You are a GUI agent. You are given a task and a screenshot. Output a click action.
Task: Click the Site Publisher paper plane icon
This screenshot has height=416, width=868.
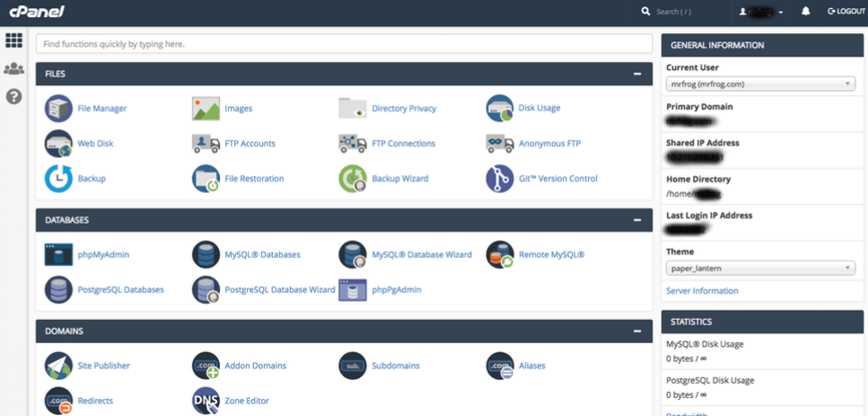click(58, 366)
